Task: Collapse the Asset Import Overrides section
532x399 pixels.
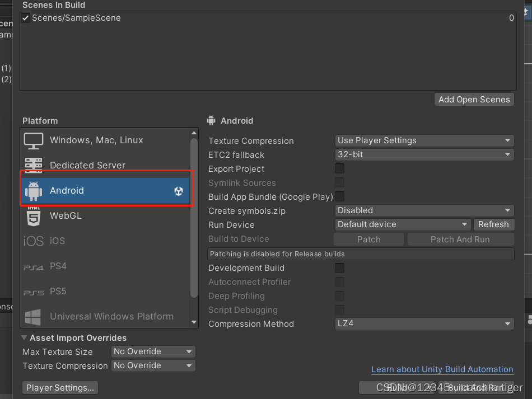Action: point(25,338)
